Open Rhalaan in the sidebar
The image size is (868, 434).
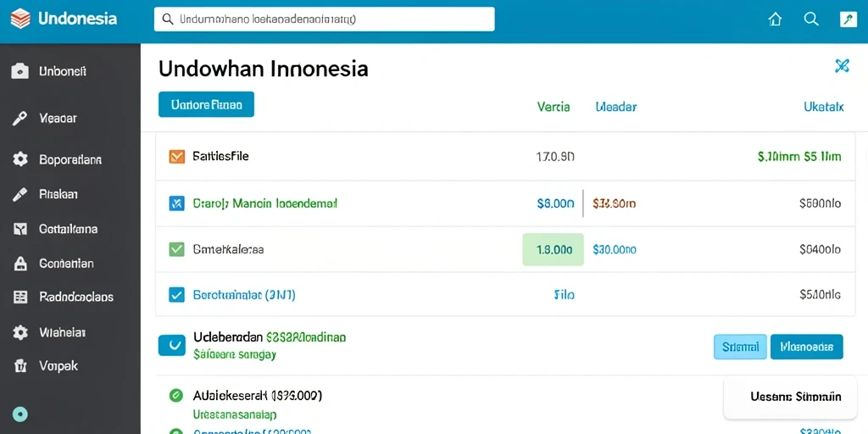click(x=58, y=194)
